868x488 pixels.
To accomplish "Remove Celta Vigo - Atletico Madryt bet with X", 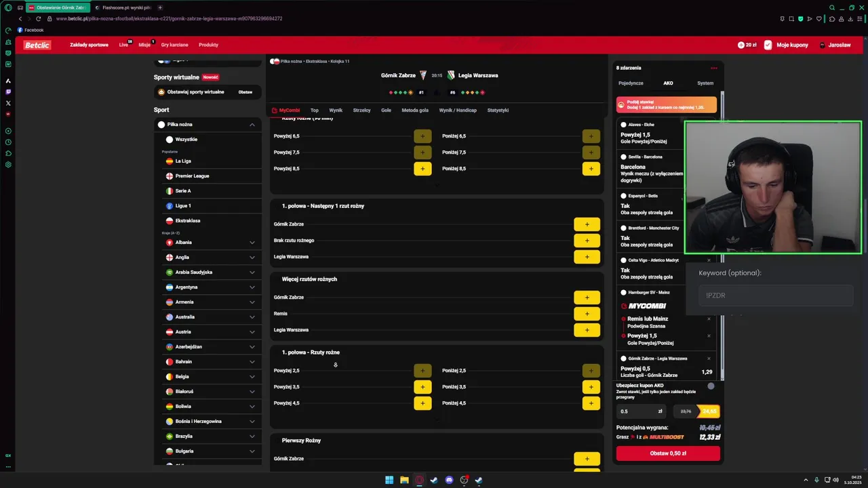I will click(709, 260).
